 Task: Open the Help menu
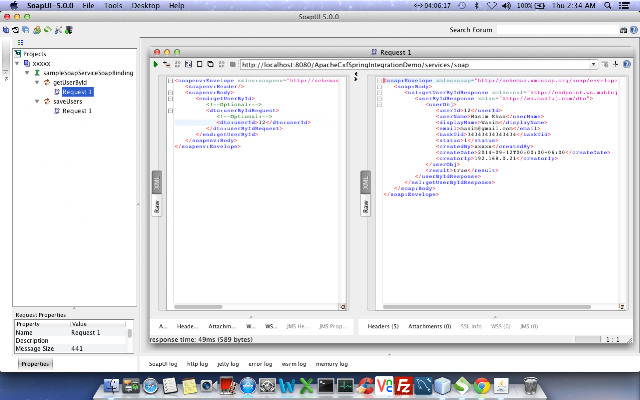click(x=176, y=5)
